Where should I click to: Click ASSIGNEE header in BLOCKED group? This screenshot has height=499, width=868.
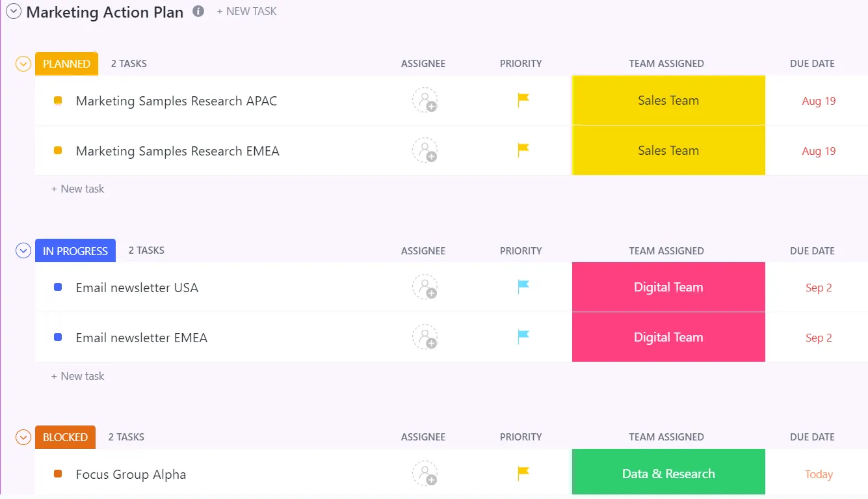pos(423,437)
